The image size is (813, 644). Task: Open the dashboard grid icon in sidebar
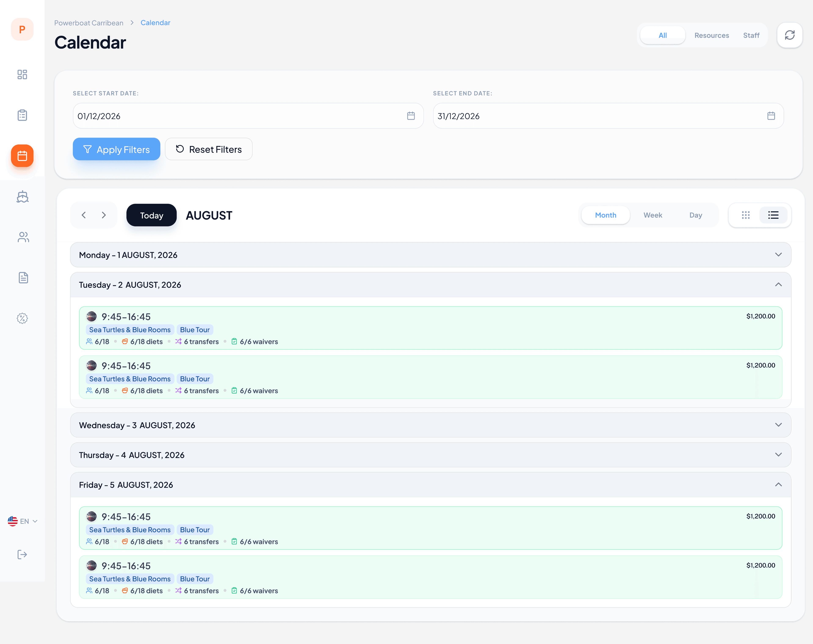(22, 74)
